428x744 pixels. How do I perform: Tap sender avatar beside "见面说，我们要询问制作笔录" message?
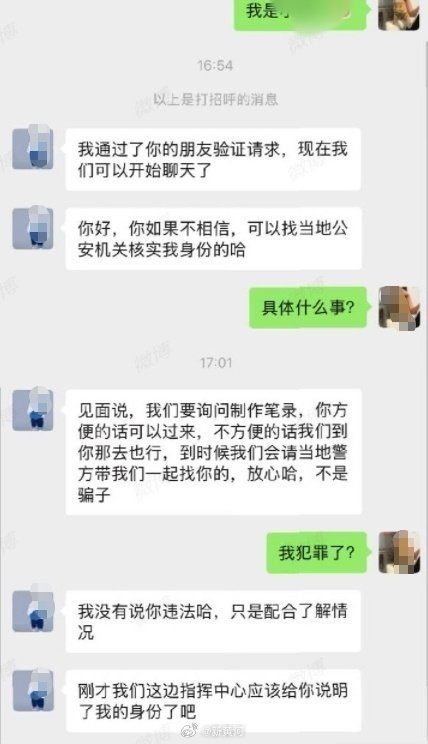(x=32, y=410)
